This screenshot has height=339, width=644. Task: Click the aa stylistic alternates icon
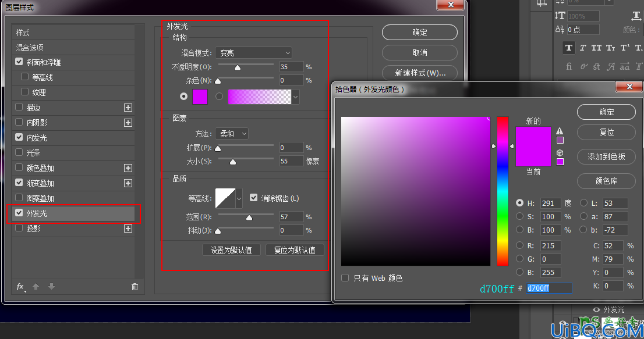pos(624,66)
